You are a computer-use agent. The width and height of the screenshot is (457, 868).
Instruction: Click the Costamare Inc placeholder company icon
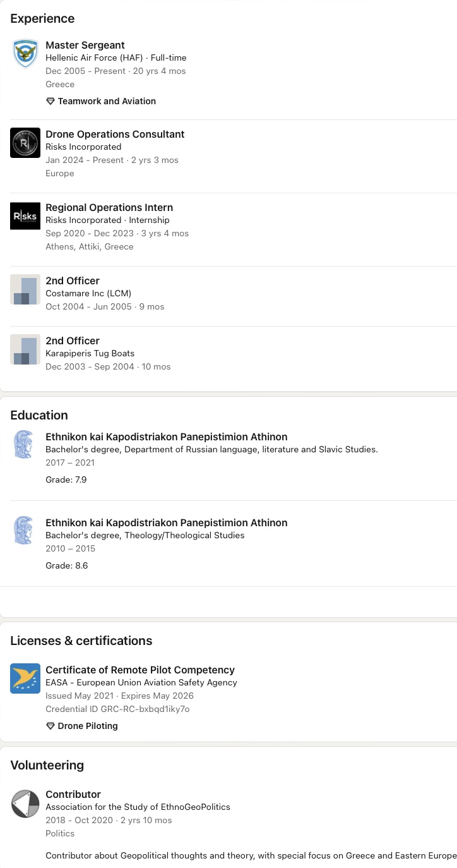tap(25, 289)
